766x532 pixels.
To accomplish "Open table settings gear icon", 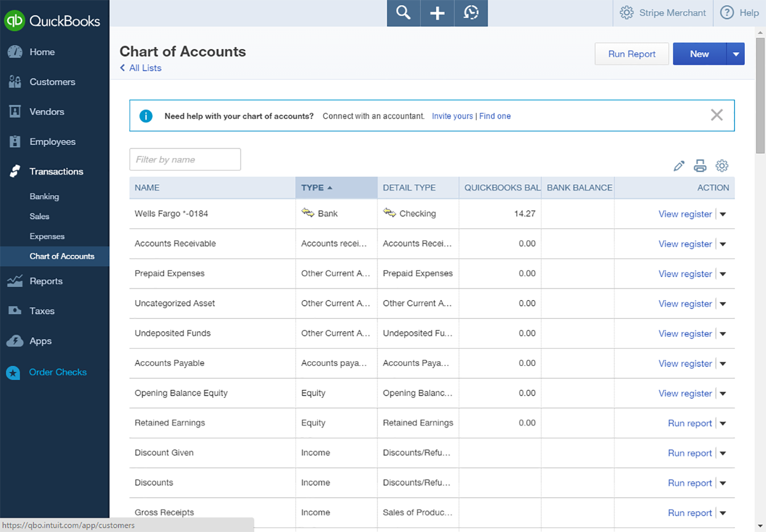I will pos(722,166).
